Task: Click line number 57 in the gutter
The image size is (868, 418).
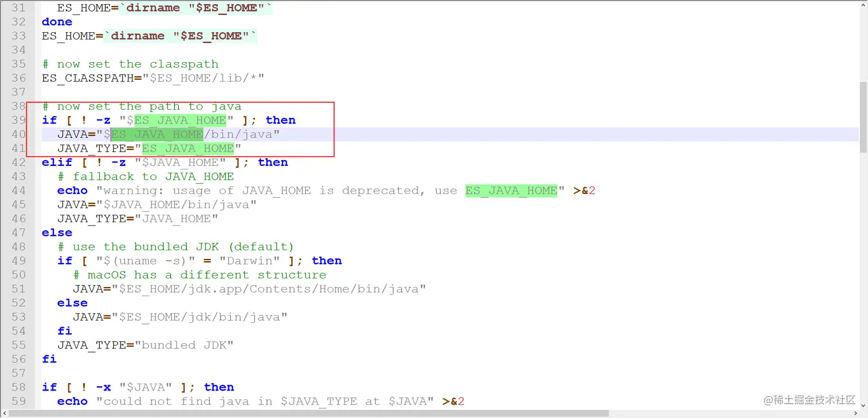Action: [x=19, y=373]
